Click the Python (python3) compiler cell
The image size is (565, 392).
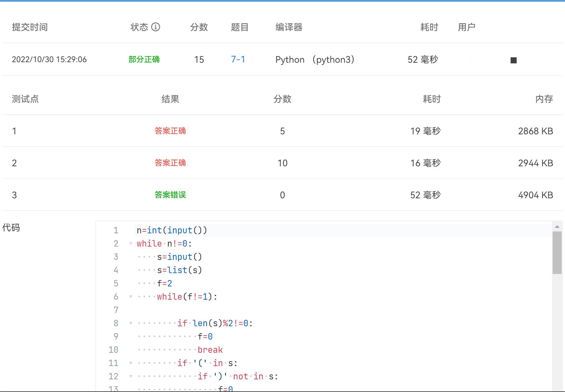(315, 59)
